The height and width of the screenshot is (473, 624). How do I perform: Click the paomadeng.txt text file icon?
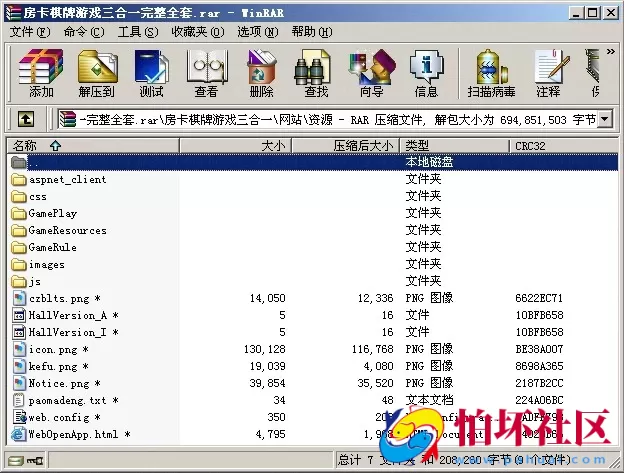[18, 400]
